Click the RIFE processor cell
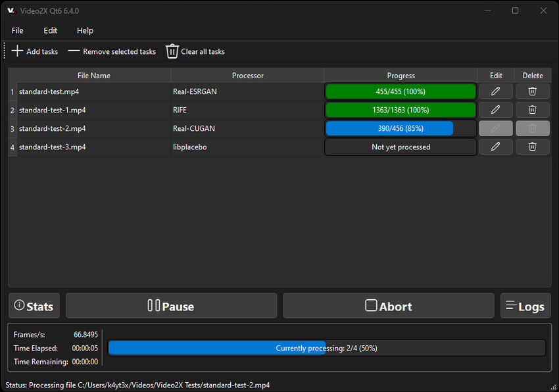The width and height of the screenshot is (559, 392). 247,110
